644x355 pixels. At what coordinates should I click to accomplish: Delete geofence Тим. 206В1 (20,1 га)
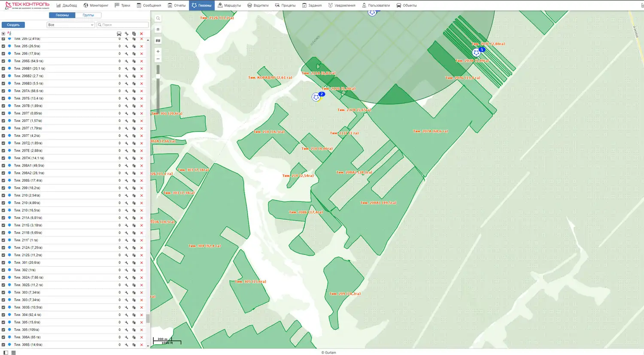[141, 69]
